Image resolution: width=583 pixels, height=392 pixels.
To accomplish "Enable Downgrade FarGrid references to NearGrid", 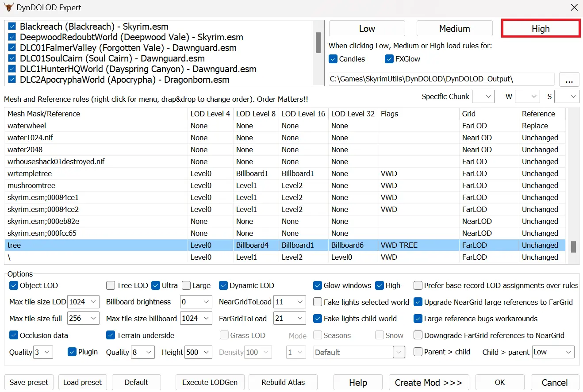I will (x=418, y=335).
